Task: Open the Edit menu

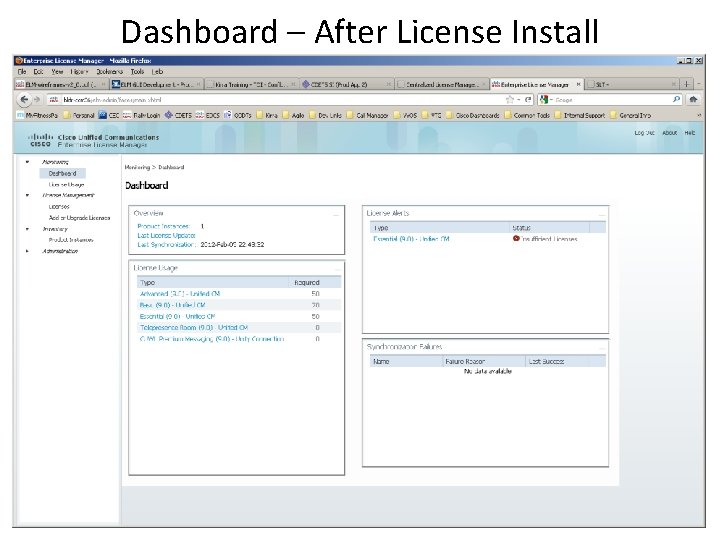Action: pos(38,72)
